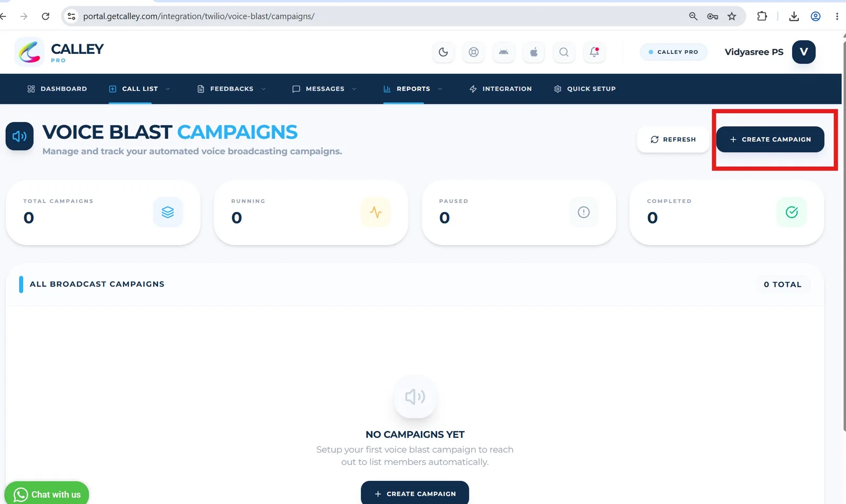Open browser downloads icon
The width and height of the screenshot is (846, 504).
794,16
